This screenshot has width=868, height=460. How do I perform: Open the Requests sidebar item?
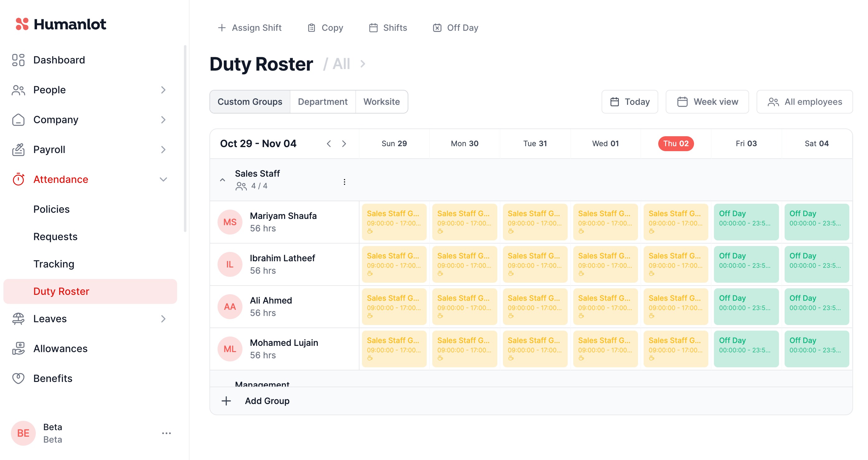click(55, 236)
